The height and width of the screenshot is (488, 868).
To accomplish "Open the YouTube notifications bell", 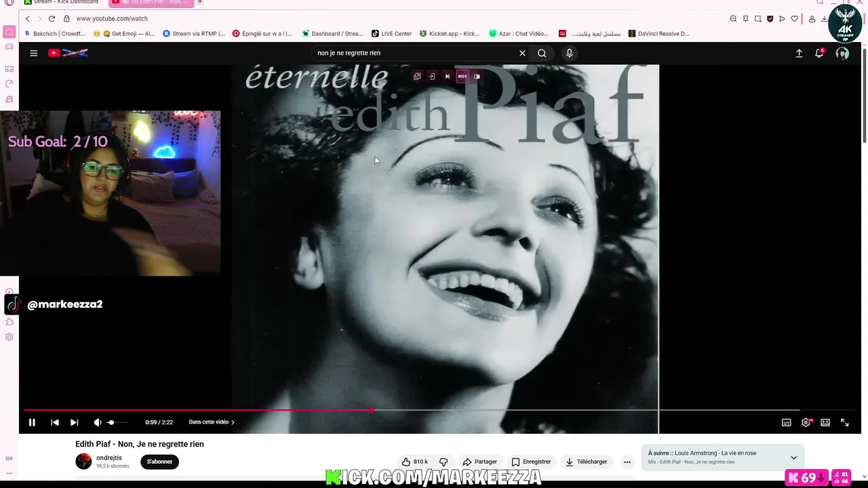I will 819,53.
